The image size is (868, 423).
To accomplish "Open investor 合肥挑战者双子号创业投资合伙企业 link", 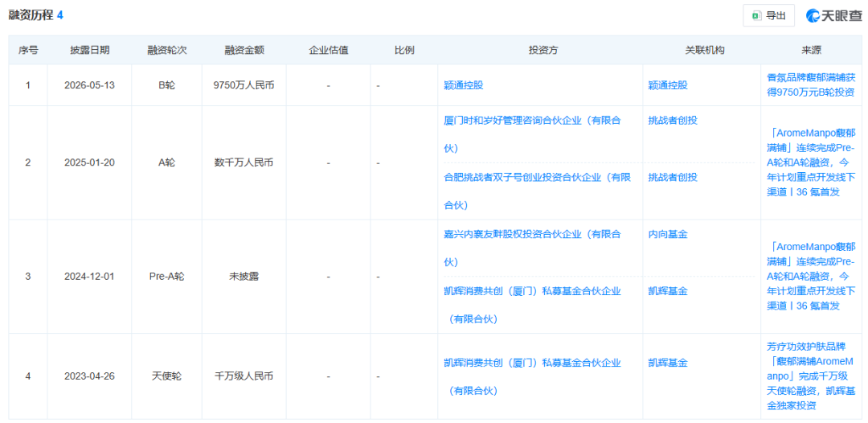I will 537,191.
